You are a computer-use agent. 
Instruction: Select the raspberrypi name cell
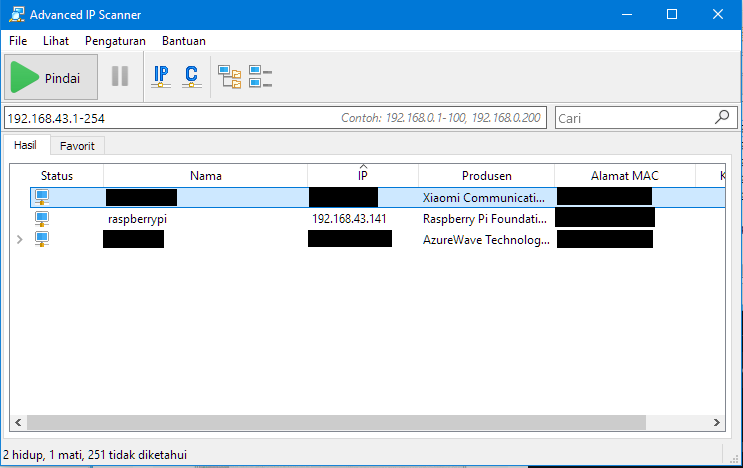[x=137, y=219]
